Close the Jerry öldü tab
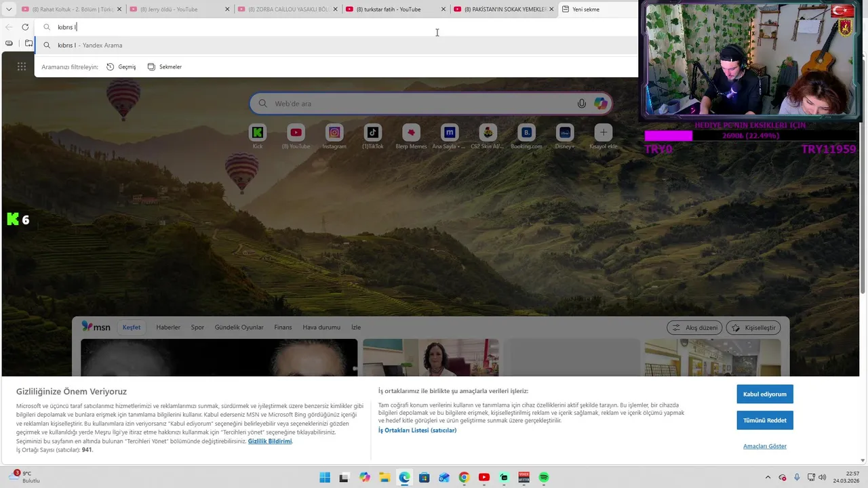This screenshot has height=488, width=868. click(227, 9)
